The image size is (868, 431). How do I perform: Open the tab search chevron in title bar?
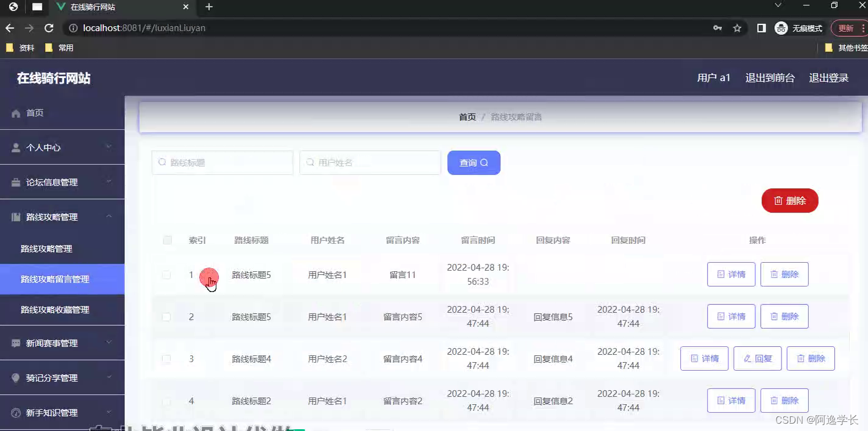[x=778, y=5]
